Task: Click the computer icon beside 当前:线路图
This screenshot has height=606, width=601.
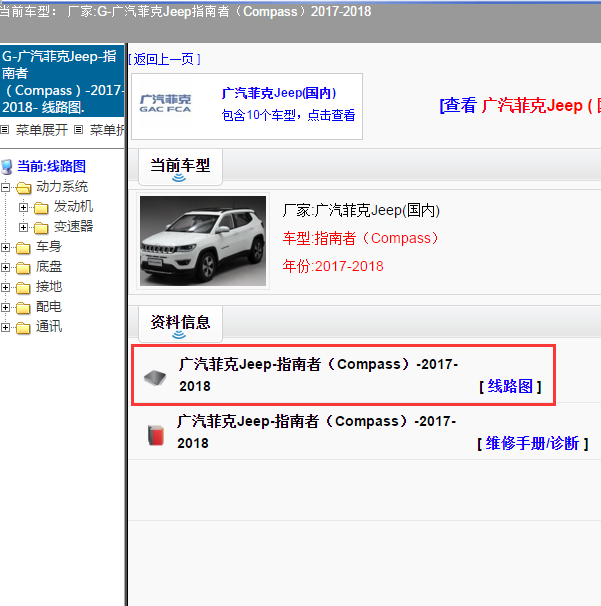Action: (x=7, y=167)
